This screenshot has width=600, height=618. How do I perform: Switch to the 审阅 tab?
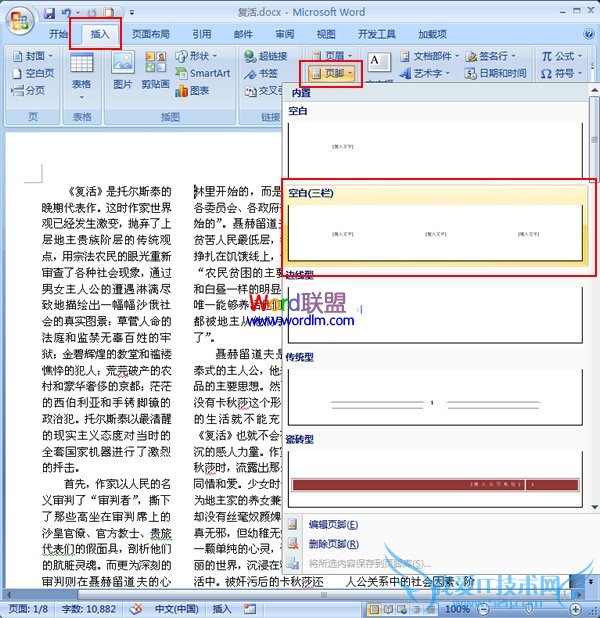click(285, 34)
